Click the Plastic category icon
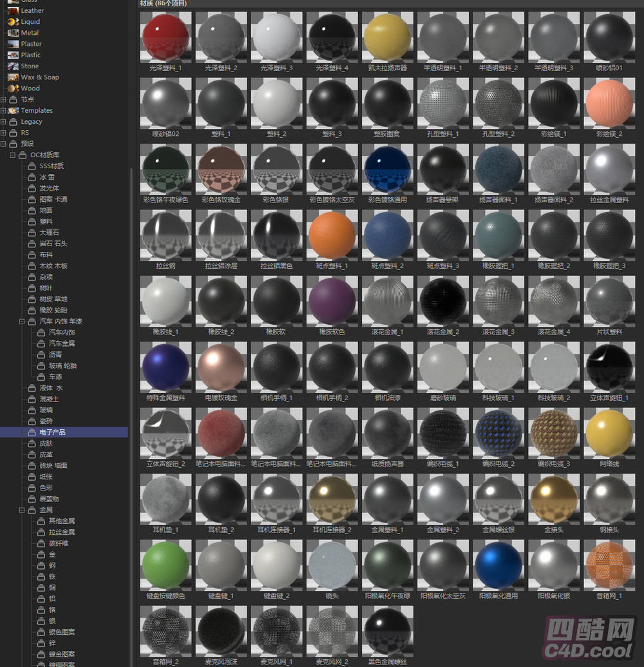Screen dimensions: 644x667 click(13, 55)
